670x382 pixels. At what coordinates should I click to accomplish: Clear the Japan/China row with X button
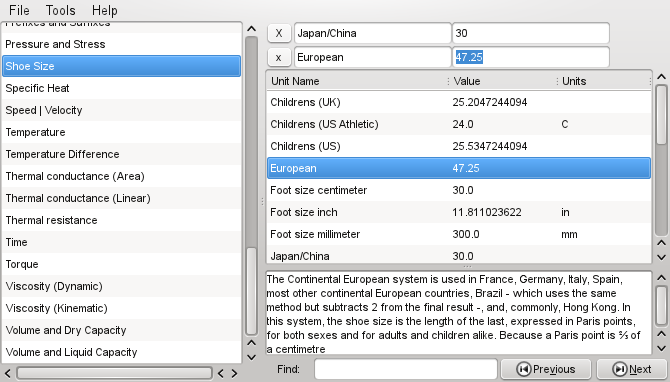pyautogui.click(x=279, y=33)
